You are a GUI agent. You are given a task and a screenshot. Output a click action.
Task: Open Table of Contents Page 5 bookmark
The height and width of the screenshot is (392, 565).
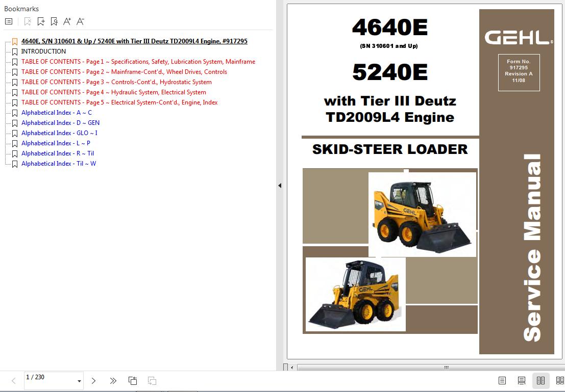tap(119, 102)
